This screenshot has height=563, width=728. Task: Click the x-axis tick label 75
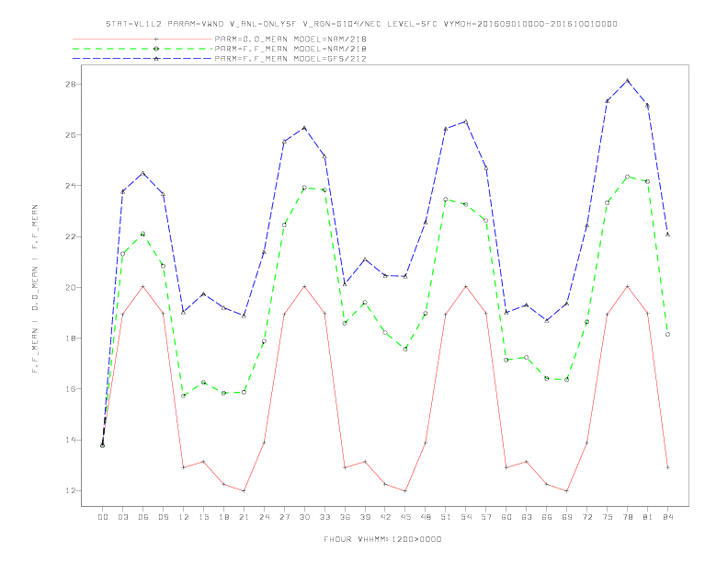coord(608,517)
